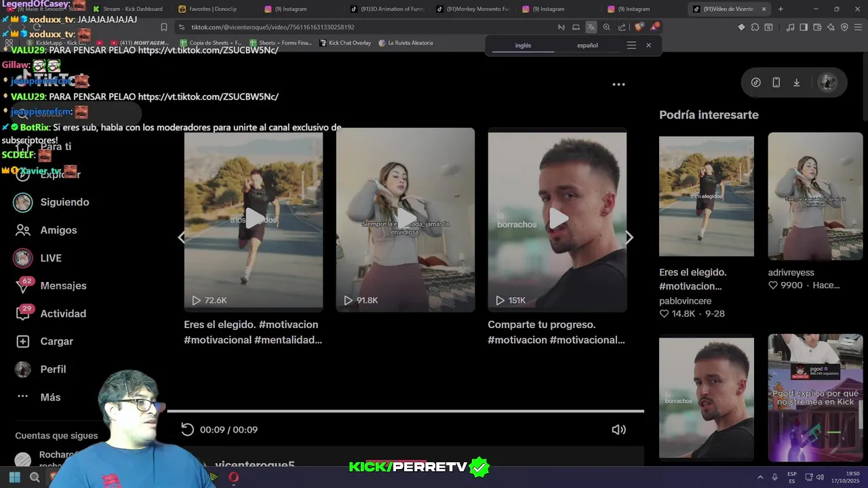Open profile avatar in top pill
The height and width of the screenshot is (488, 868).
pos(827,82)
